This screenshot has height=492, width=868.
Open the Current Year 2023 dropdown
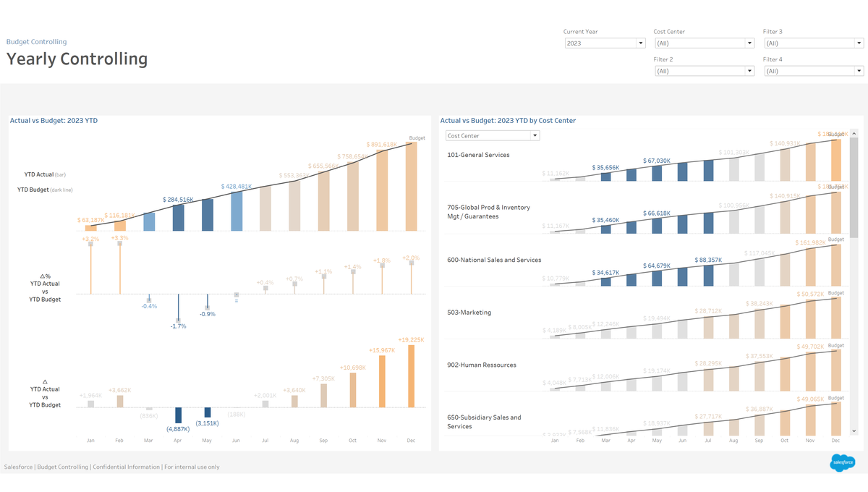[604, 43]
